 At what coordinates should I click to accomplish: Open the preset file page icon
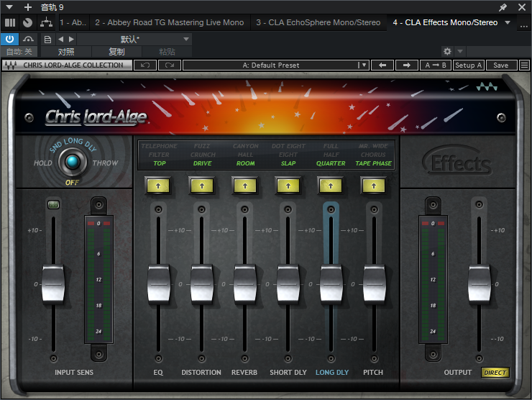(x=48, y=40)
